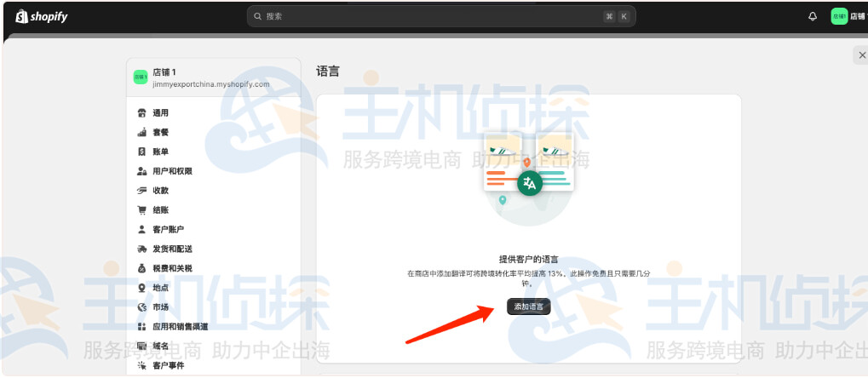The width and height of the screenshot is (868, 378).
Task: Click the 收款 payments icon
Action: click(x=141, y=191)
